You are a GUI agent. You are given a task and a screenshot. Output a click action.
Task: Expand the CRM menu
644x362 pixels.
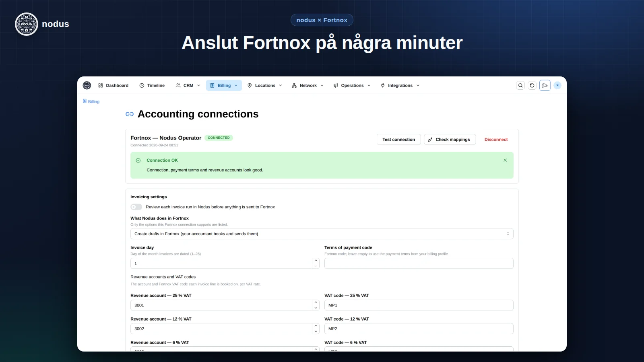coord(188,85)
